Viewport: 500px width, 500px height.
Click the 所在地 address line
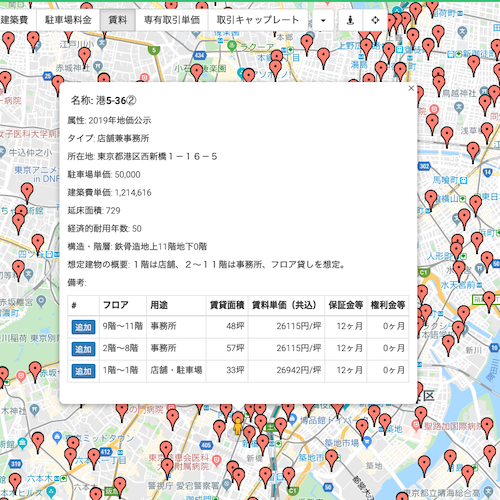pyautogui.click(x=142, y=156)
